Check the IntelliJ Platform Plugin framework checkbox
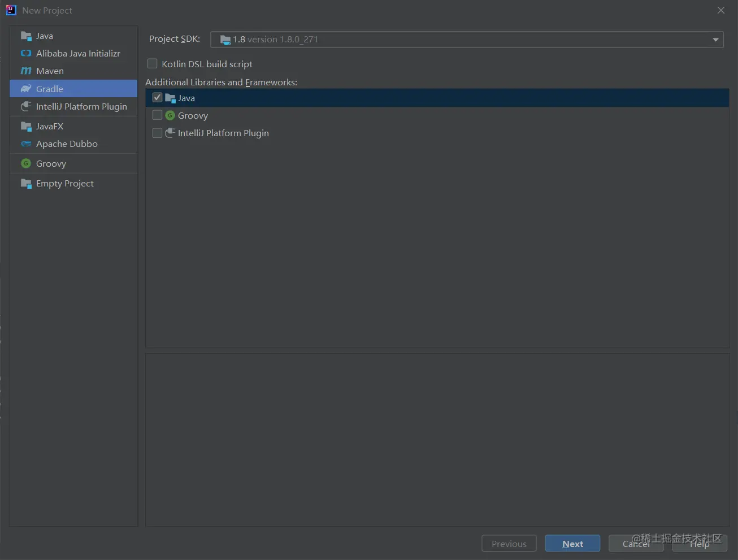The height and width of the screenshot is (560, 738). [158, 133]
